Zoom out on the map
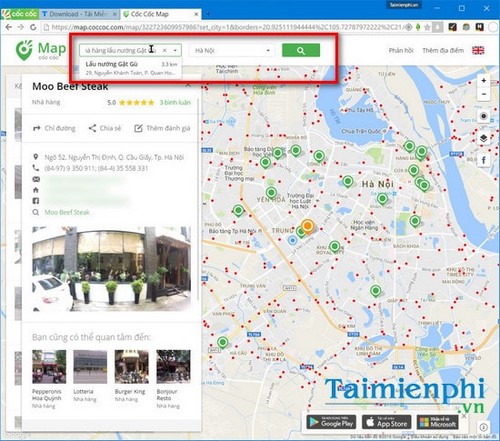This screenshot has width=500, height=441. (x=483, y=94)
